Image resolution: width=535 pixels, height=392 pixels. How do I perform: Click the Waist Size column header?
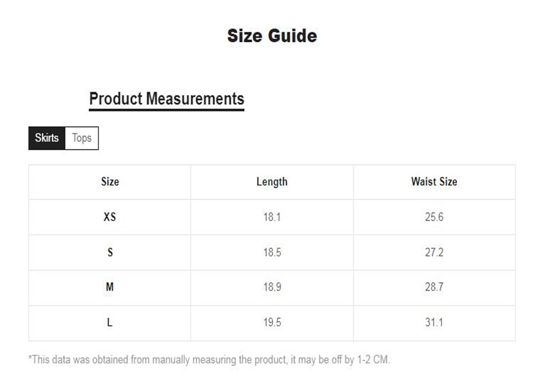434,182
